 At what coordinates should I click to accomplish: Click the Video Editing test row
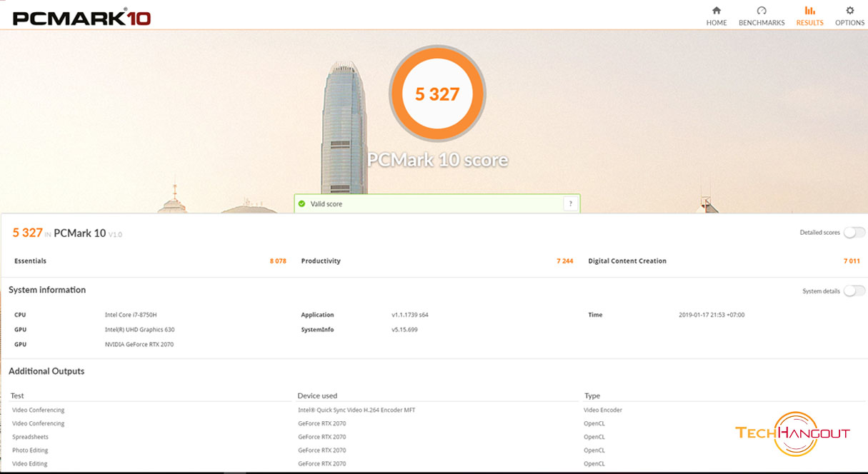[29, 464]
